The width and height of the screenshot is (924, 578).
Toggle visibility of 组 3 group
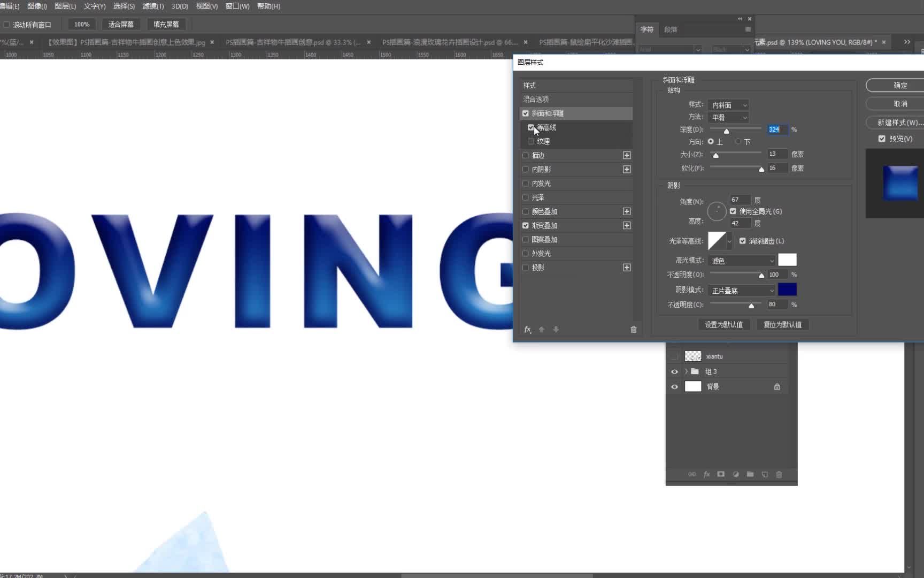click(x=674, y=371)
